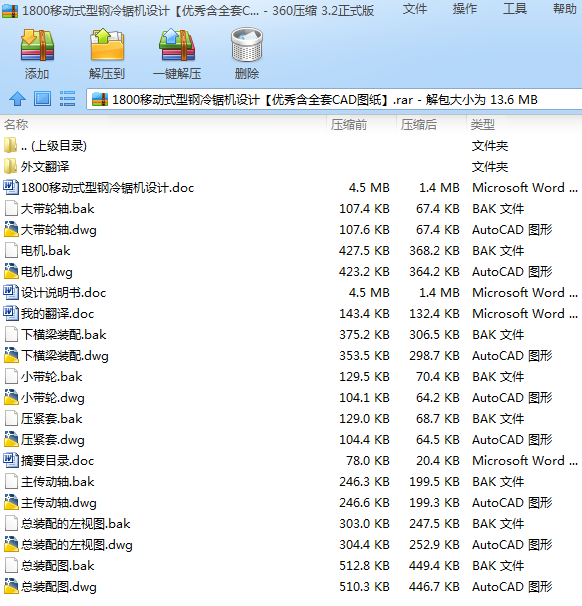
Task: Select blank file icon of 大带轮轴.bak
Action: (11, 209)
